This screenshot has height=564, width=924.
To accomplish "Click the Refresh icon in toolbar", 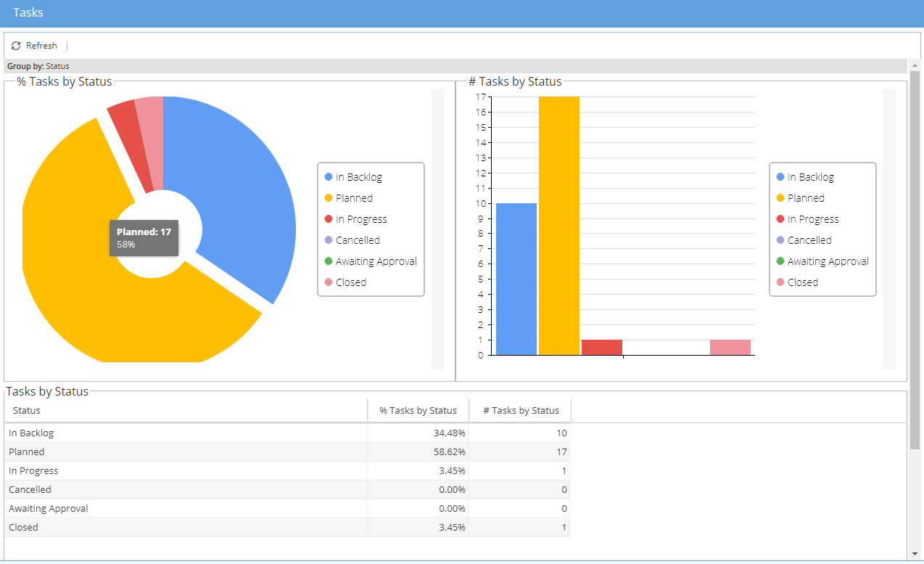I will click(x=16, y=46).
